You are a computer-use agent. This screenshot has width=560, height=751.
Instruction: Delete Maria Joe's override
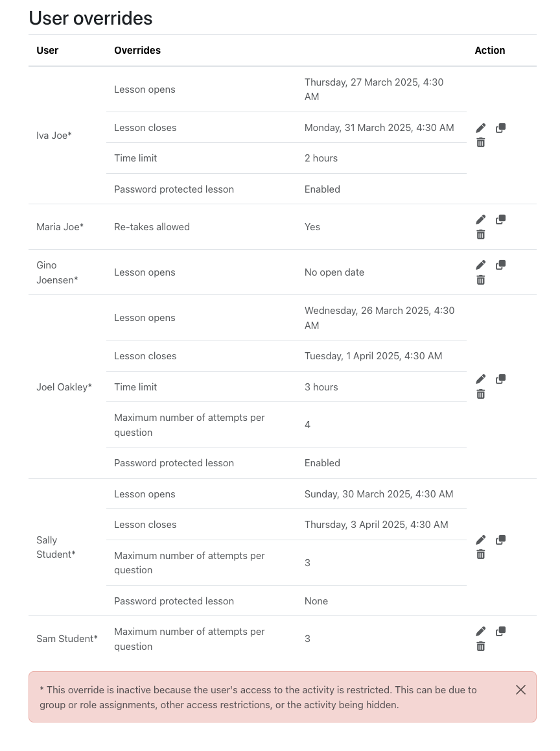click(480, 234)
